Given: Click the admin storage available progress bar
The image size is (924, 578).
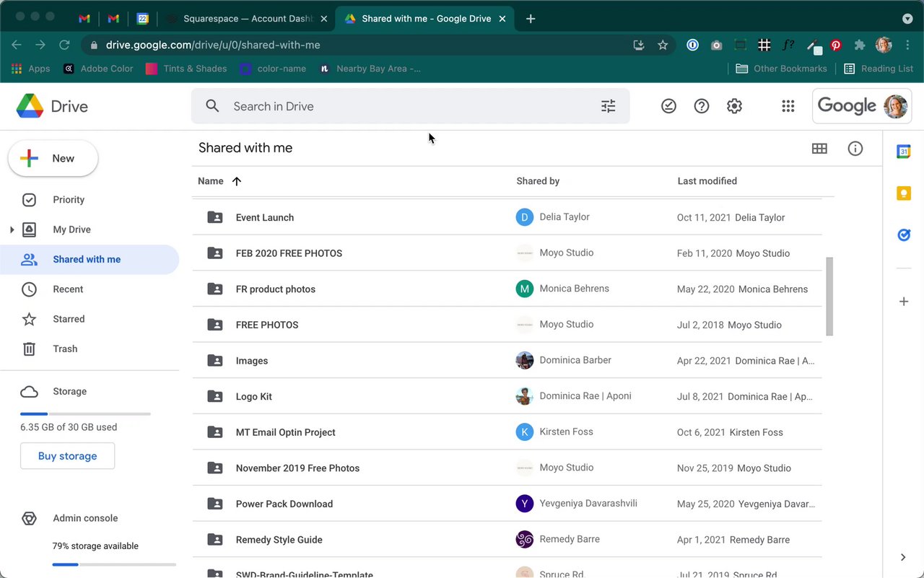Looking at the screenshot, I should pos(114,564).
